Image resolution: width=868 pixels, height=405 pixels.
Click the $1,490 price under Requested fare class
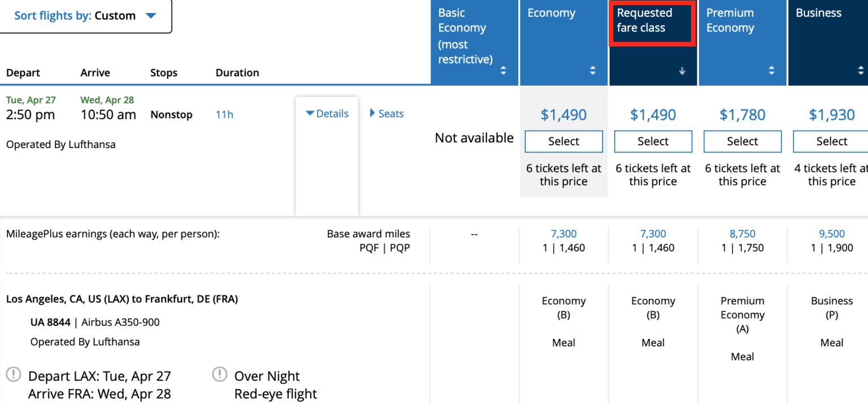pos(653,115)
